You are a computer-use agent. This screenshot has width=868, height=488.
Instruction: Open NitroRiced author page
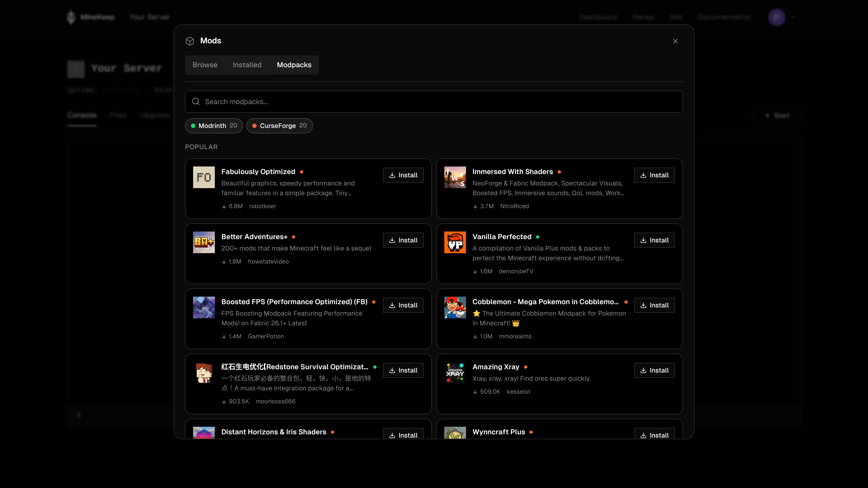click(515, 206)
